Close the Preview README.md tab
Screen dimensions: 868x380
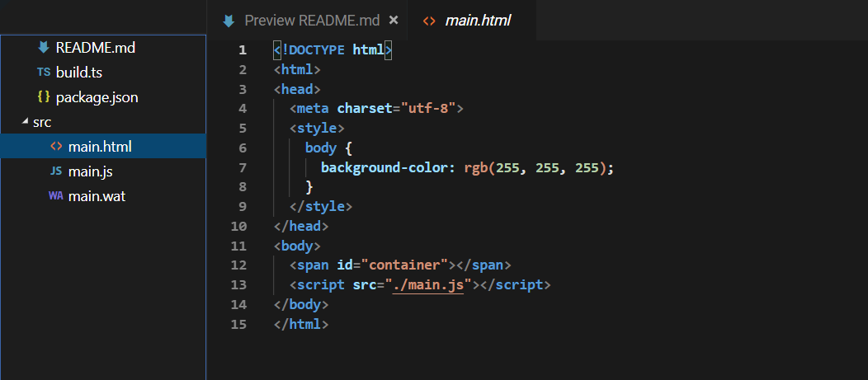[x=394, y=20]
